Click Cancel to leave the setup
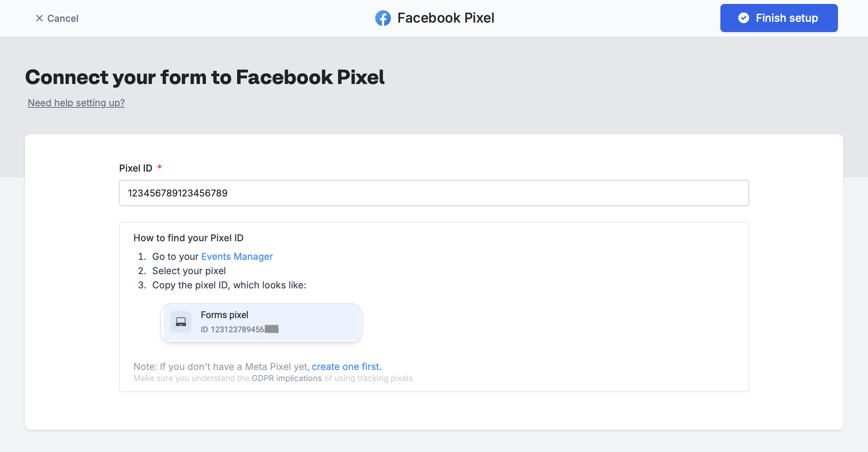 pyautogui.click(x=63, y=18)
